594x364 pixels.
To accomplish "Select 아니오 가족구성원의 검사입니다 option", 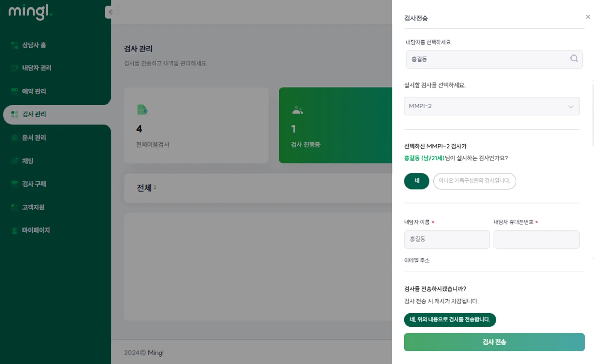I will tap(474, 181).
